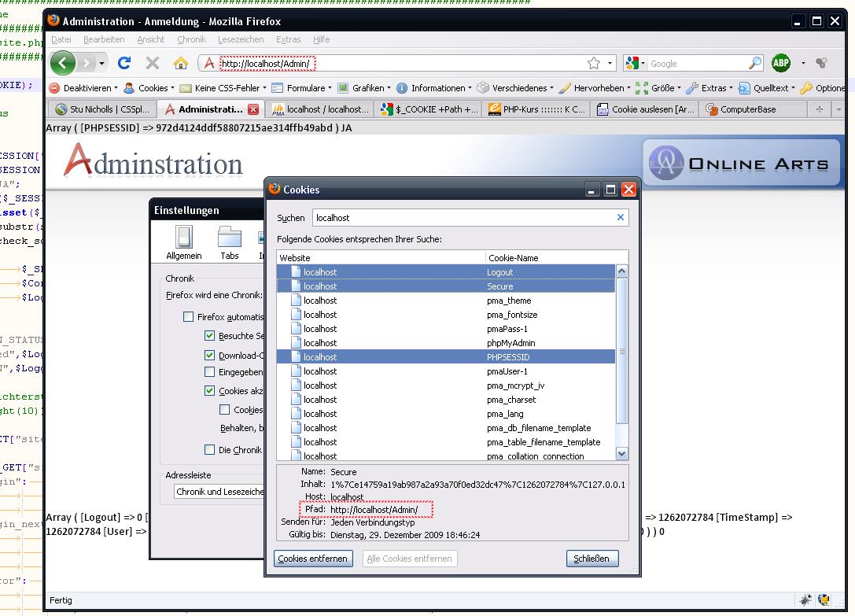
Task: Reload the page with the refresh icon
Action: [x=124, y=63]
